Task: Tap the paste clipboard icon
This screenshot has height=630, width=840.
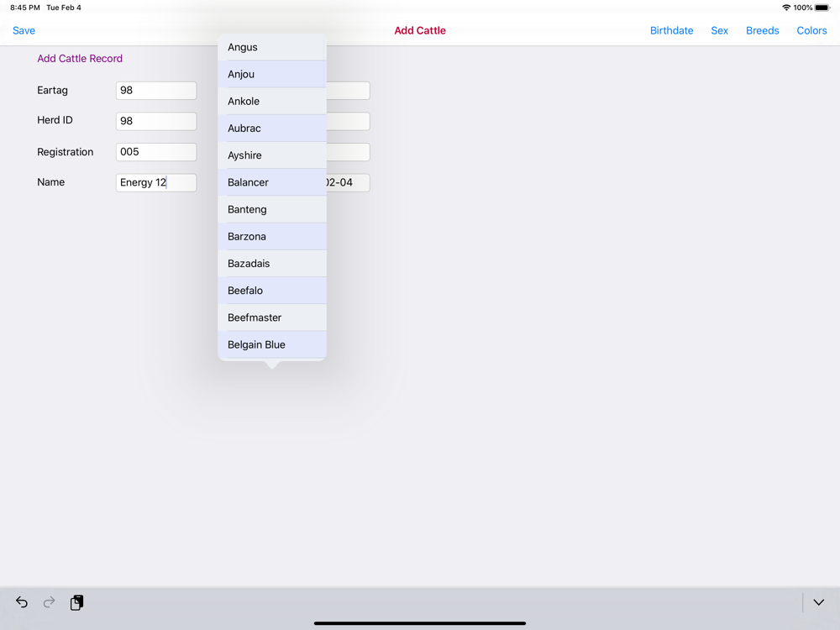Action: click(x=76, y=602)
